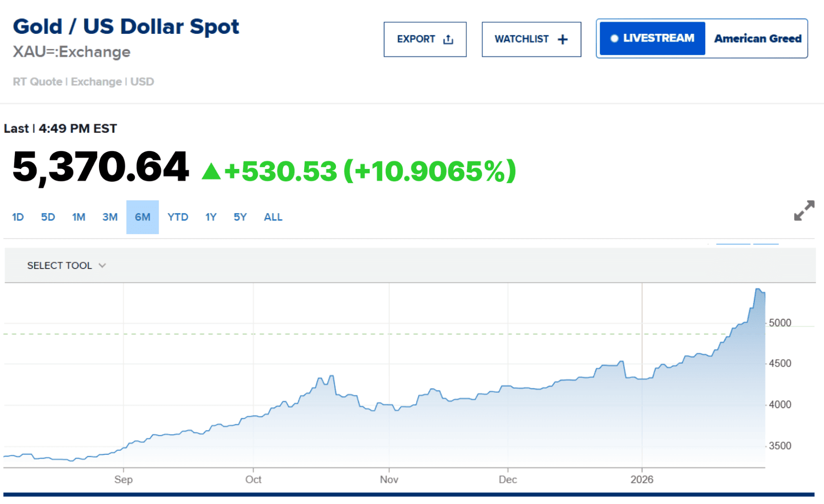
Task: Open the American Greed show link
Action: pos(758,39)
